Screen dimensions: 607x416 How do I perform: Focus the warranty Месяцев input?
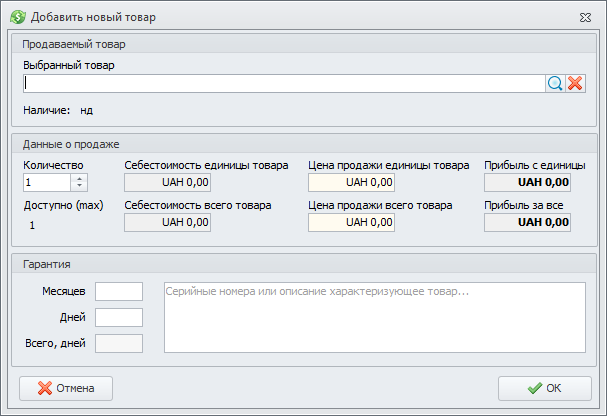coord(119,291)
